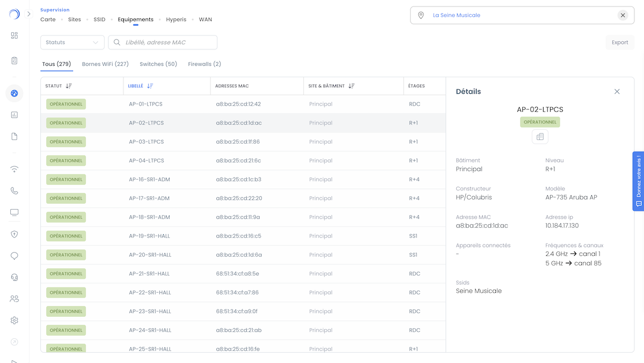The width and height of the screenshot is (644, 363).
Task: Click the Export button
Action: 619,42
